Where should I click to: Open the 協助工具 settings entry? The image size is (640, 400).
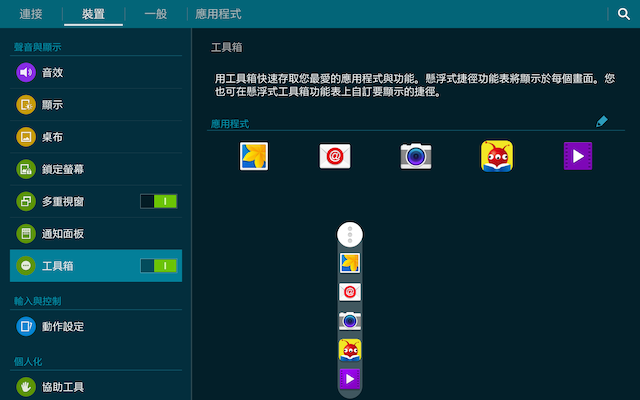pos(96,387)
